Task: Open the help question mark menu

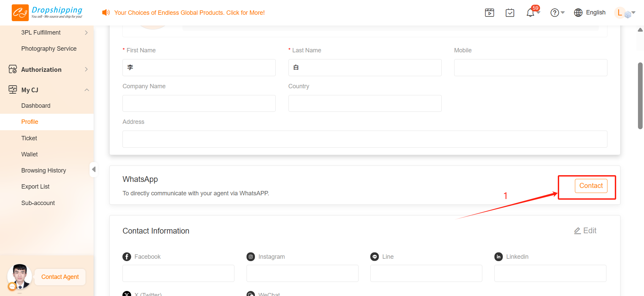Action: (555, 13)
